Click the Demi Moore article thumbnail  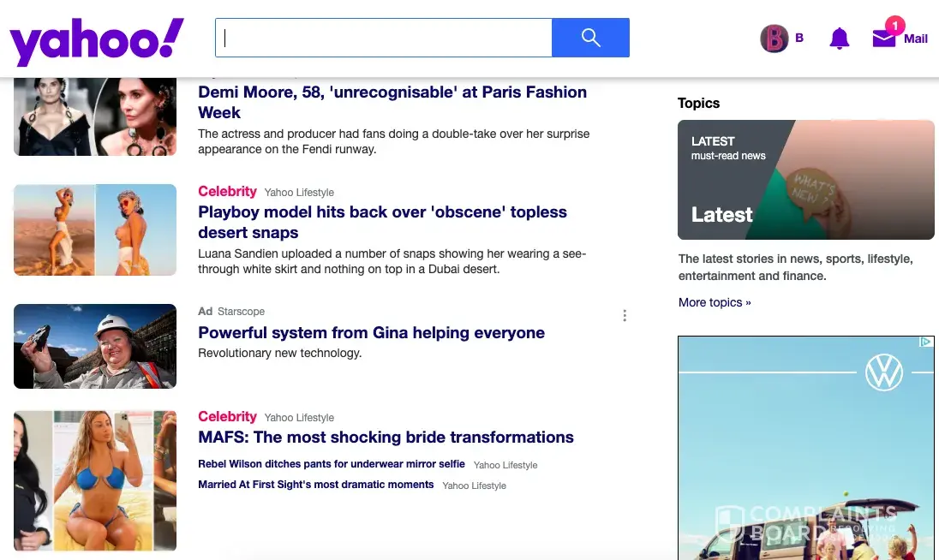95,116
